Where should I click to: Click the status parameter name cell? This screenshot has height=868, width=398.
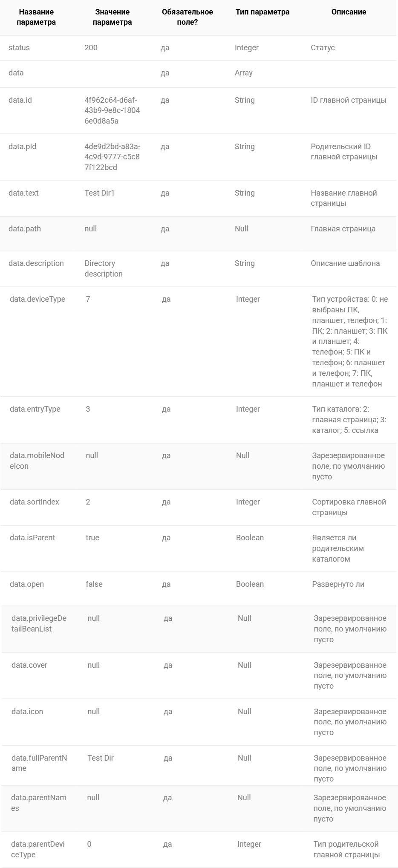19,48
